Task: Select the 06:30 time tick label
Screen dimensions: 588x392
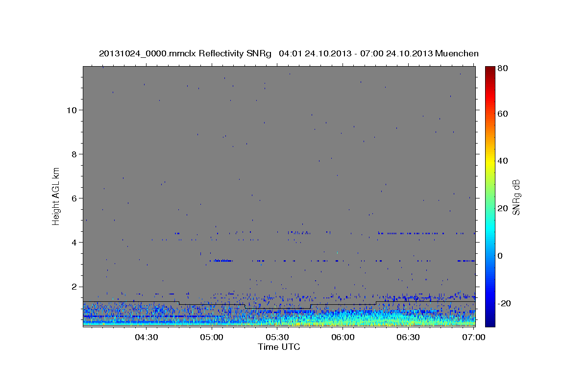Action: 408,337
